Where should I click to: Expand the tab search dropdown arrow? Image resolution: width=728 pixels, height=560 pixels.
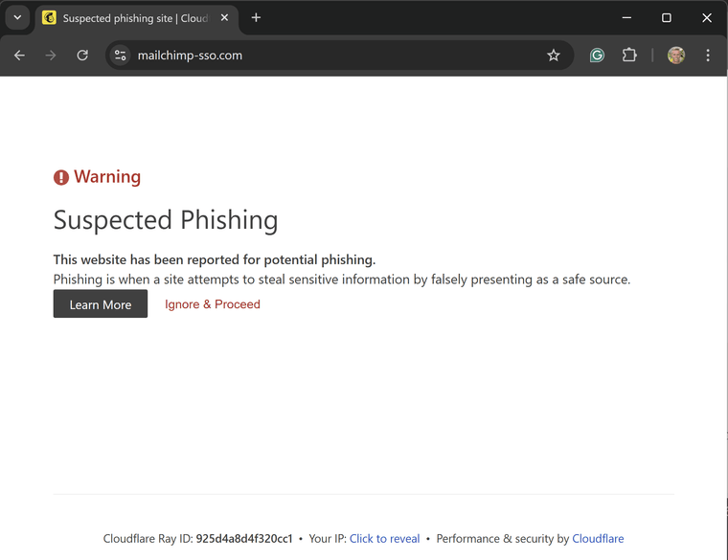pyautogui.click(x=17, y=17)
